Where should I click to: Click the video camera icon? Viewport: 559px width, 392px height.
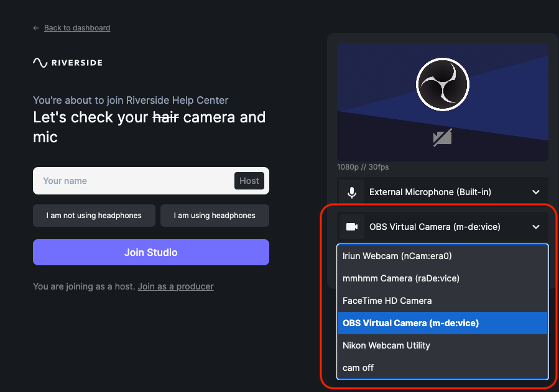(352, 227)
